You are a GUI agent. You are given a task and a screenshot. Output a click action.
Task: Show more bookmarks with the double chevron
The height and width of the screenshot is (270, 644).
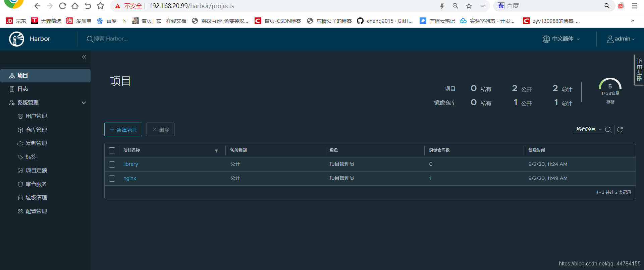(x=632, y=21)
